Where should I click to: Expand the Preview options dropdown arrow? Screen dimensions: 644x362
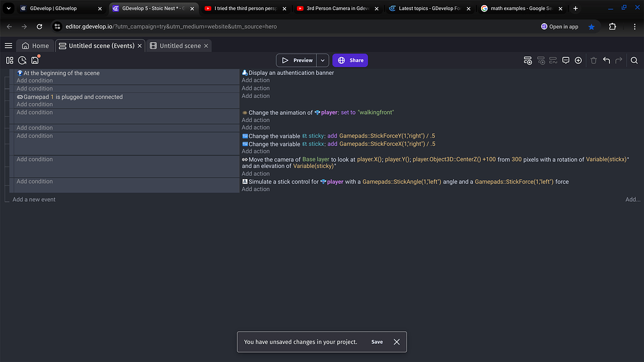[322, 60]
